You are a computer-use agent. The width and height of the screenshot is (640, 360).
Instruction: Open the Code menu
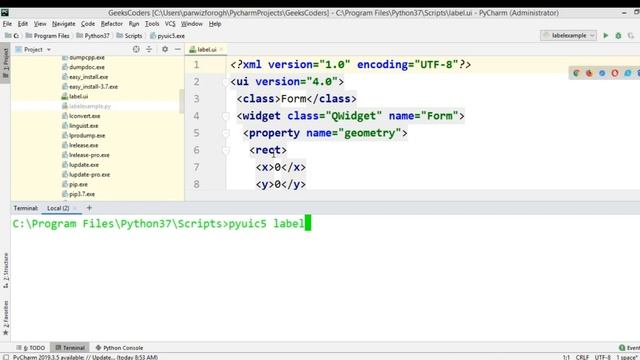click(88, 24)
